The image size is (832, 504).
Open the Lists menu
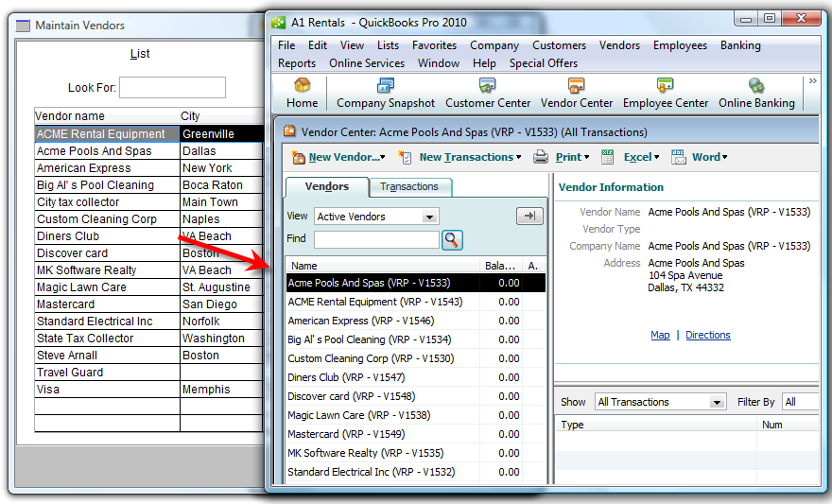click(388, 45)
